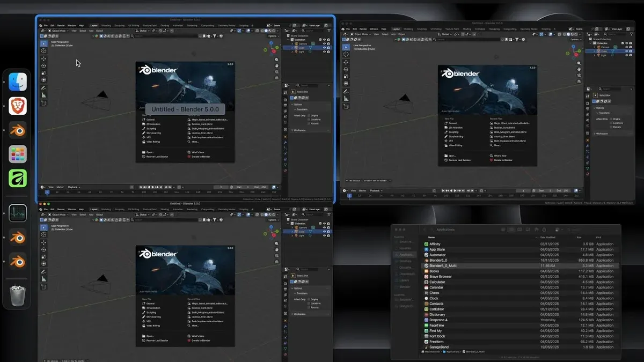This screenshot has height=362, width=644.
Task: Expand Workspace panel in top-right Blender window
Action: [x=601, y=134]
